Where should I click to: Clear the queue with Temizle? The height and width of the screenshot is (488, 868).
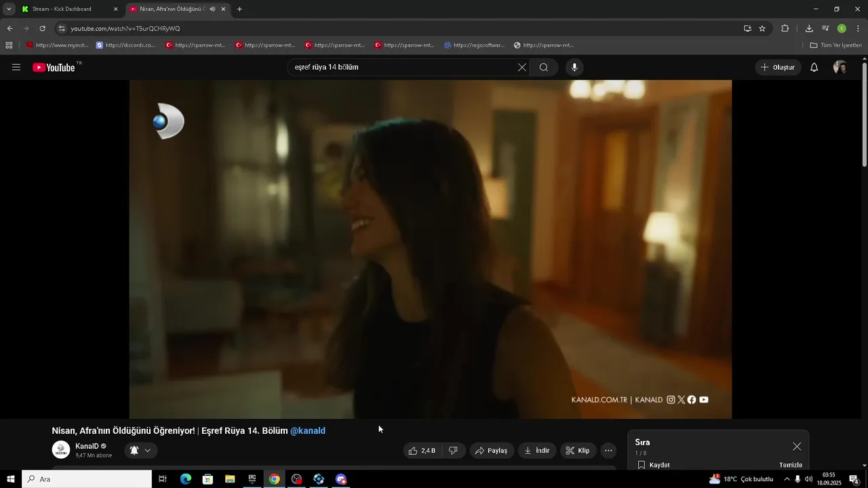(791, 465)
